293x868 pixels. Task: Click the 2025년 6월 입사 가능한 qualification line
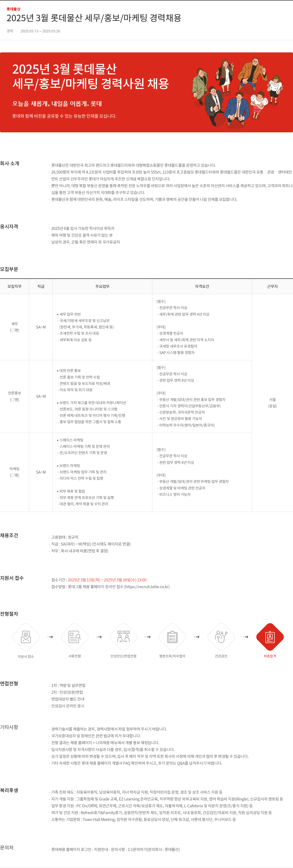pyautogui.click(x=83, y=228)
